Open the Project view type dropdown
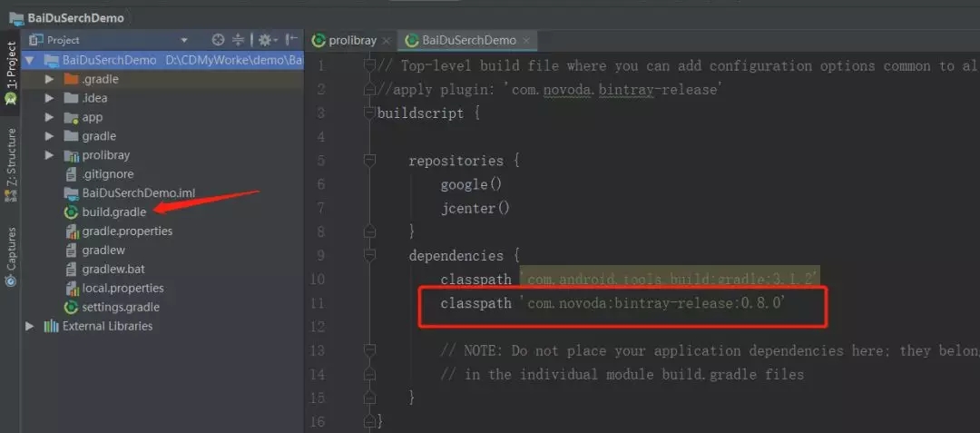980x433 pixels. coord(183,41)
